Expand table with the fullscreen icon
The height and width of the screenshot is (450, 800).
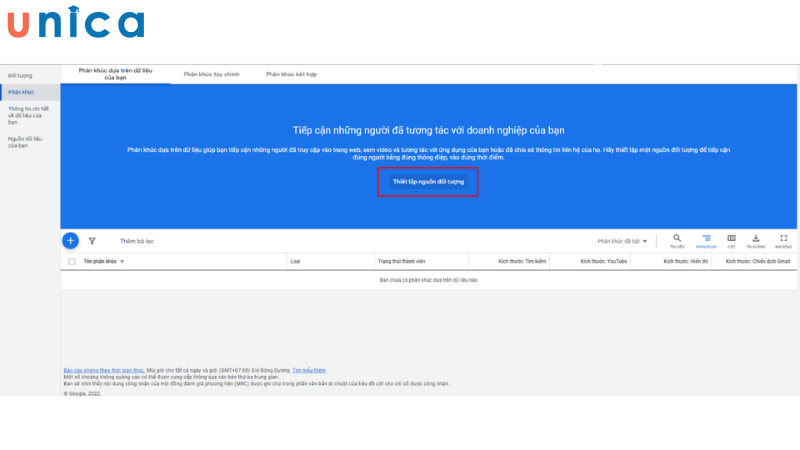pos(783,239)
